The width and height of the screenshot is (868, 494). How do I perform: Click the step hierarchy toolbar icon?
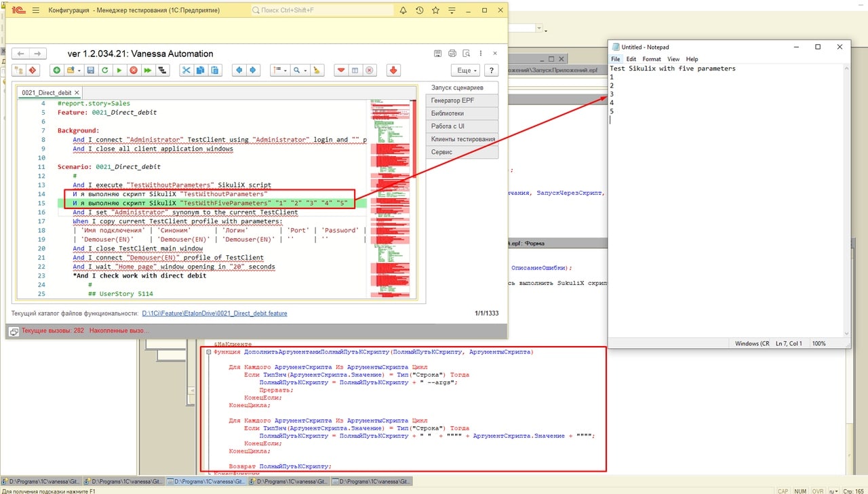[161, 70]
